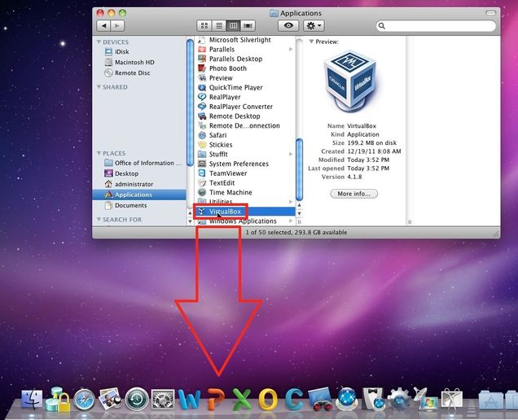Image resolution: width=518 pixels, height=420 pixels.
Task: Launch Safari compass icon in Dock
Action: coord(84,400)
